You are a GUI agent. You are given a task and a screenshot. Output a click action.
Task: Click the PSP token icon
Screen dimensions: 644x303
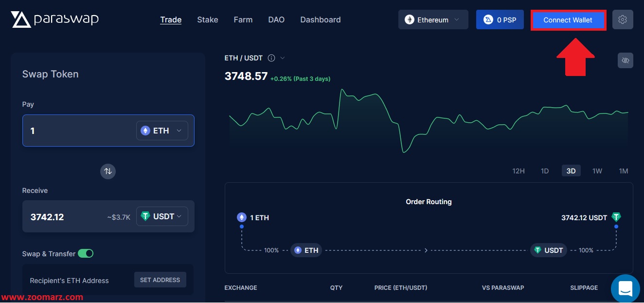click(x=488, y=20)
